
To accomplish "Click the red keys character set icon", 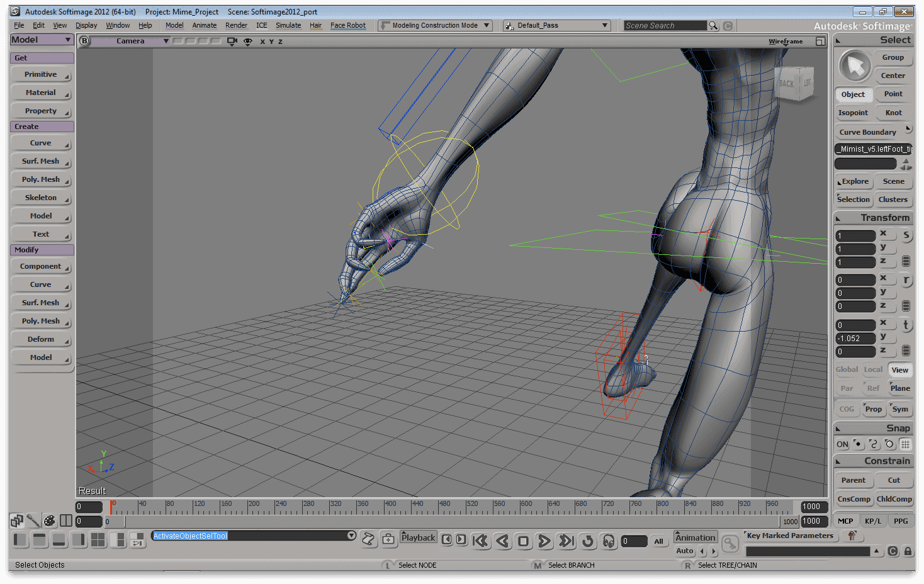I will coord(852,536).
